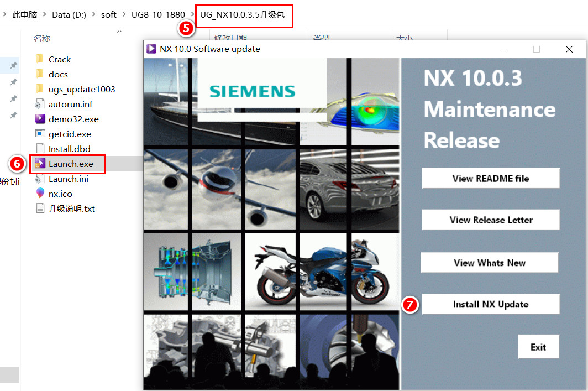Expand chevron after Data (D:) breadcrumb
The width and height of the screenshot is (588, 391).
[x=94, y=14]
